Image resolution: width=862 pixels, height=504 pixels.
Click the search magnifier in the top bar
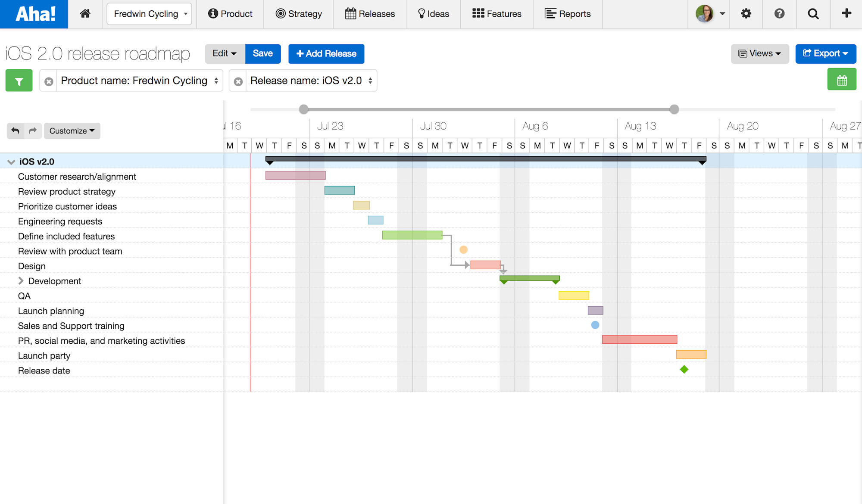[813, 14]
